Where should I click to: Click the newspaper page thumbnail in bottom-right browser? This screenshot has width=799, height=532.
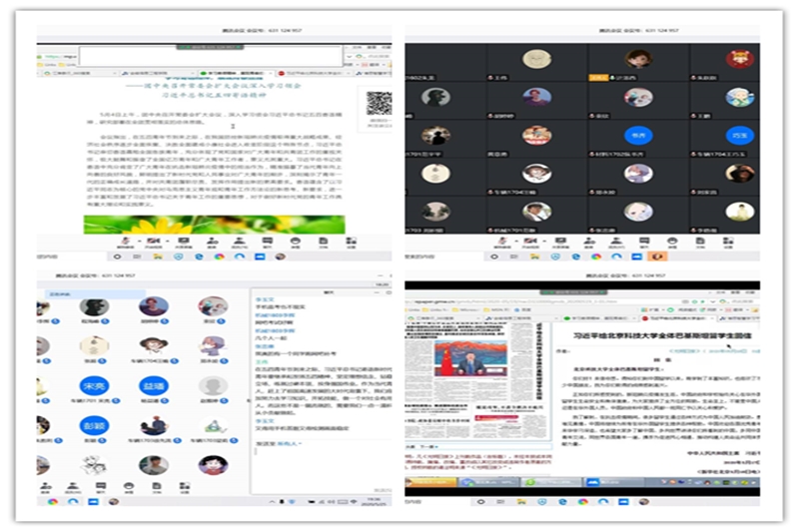[x=479, y=379]
